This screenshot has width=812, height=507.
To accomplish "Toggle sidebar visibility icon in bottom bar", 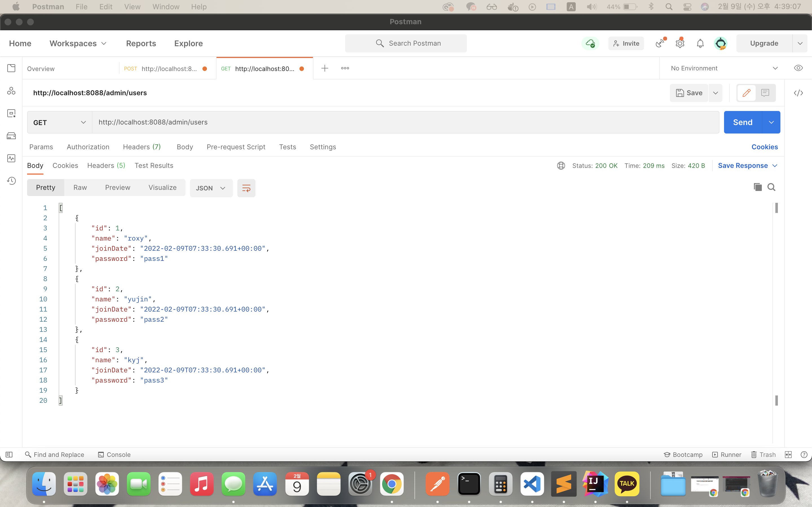I will [x=9, y=455].
